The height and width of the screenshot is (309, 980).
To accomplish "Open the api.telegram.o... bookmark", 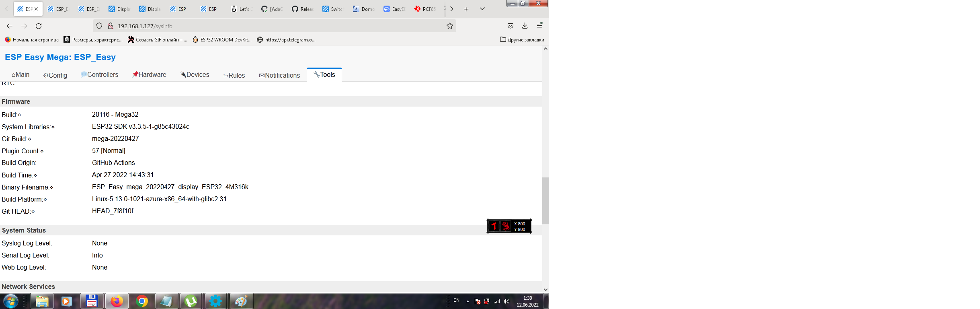I will (286, 39).
